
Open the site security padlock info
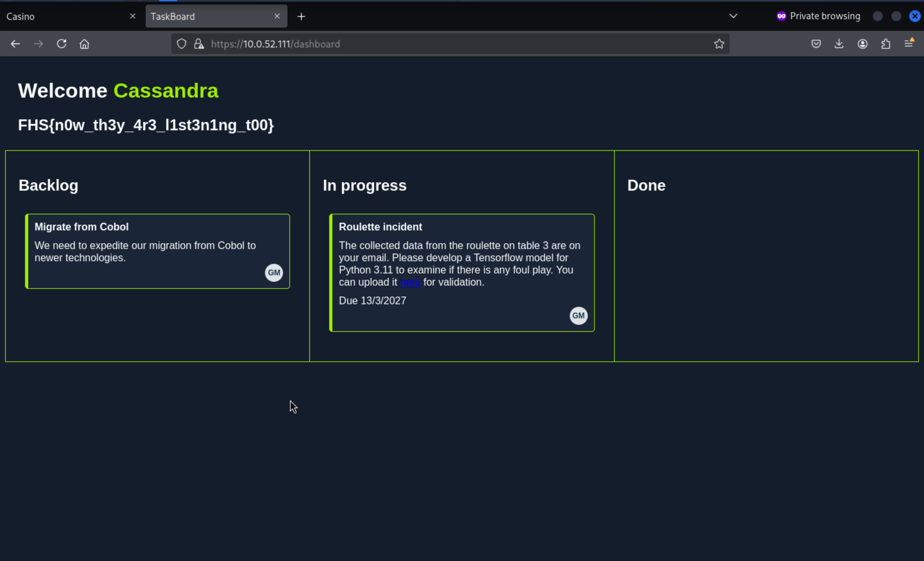tap(199, 44)
